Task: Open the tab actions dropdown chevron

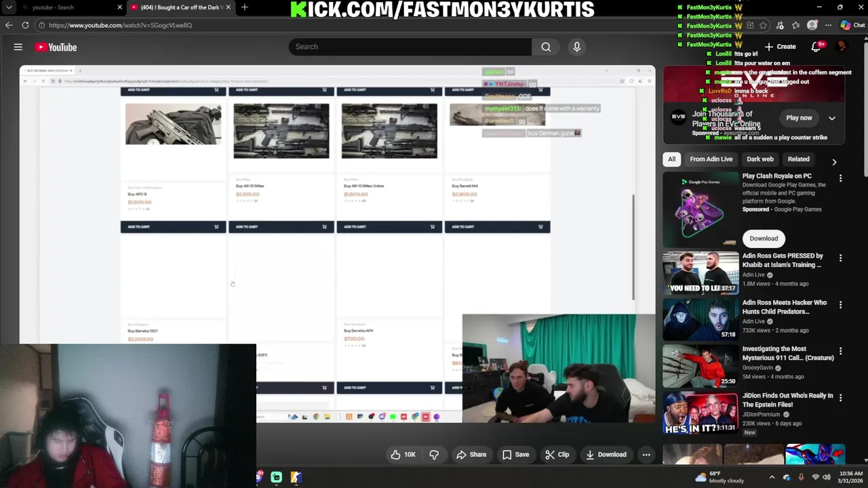Action: (9, 7)
